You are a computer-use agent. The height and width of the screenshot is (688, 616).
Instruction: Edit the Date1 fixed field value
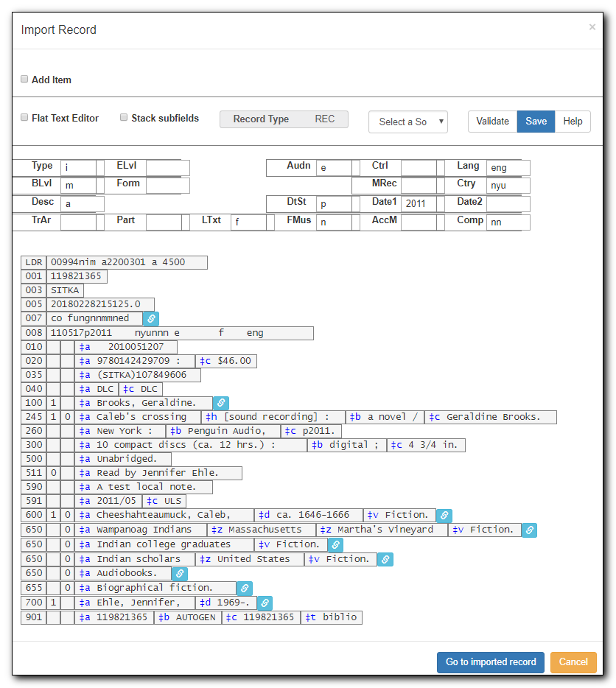pyautogui.click(x=419, y=203)
